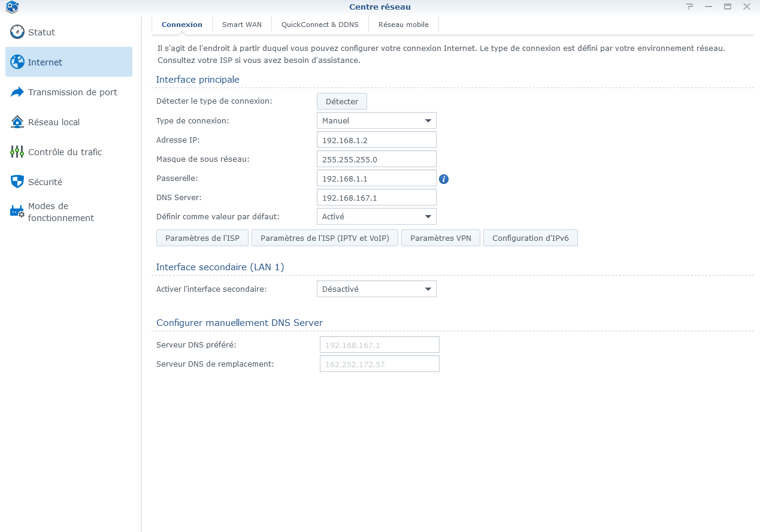Expand Définir comme valeur par défaut dropdown
The width and height of the screenshot is (760, 532).
[x=377, y=216]
